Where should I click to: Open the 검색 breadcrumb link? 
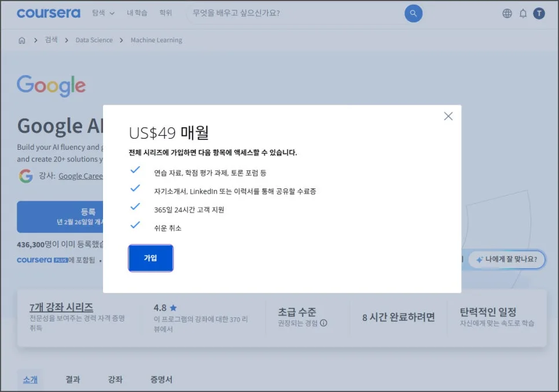click(x=51, y=40)
